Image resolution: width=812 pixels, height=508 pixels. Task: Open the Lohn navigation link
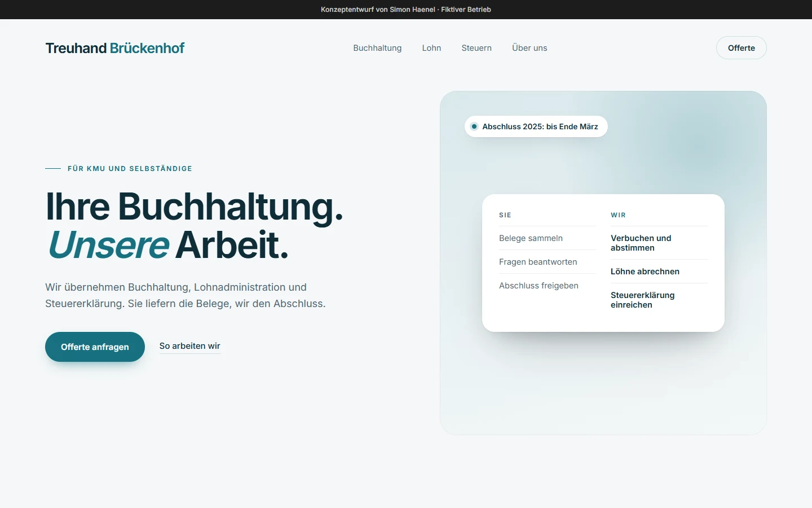point(431,48)
